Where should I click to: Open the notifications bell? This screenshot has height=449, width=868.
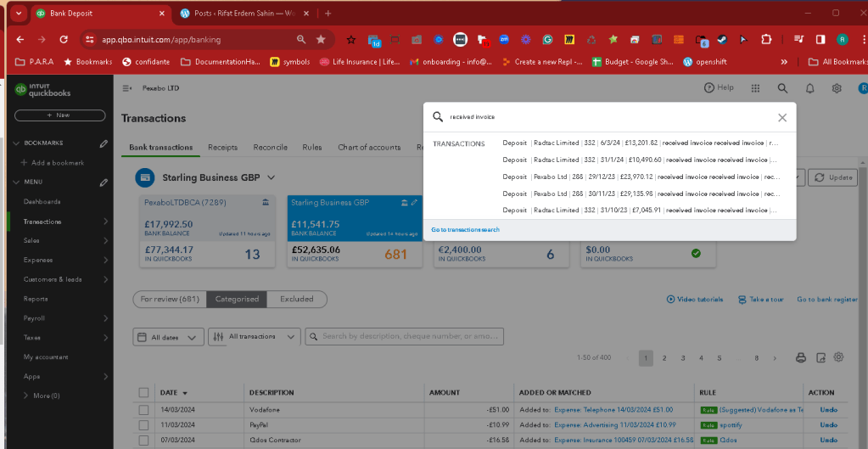click(809, 88)
